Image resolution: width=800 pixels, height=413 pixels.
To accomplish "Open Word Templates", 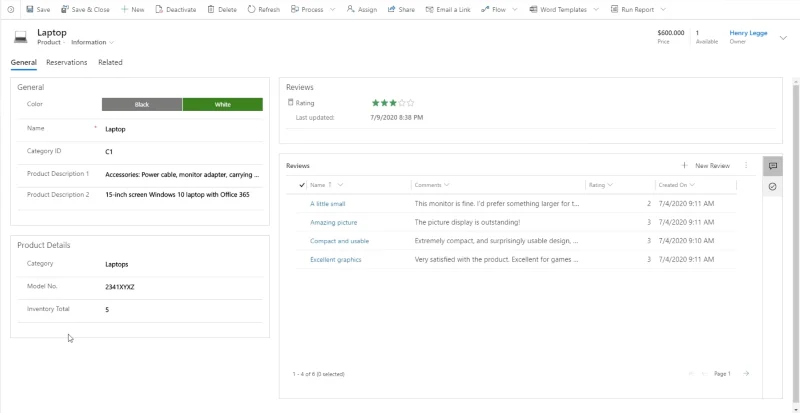I will point(558,9).
